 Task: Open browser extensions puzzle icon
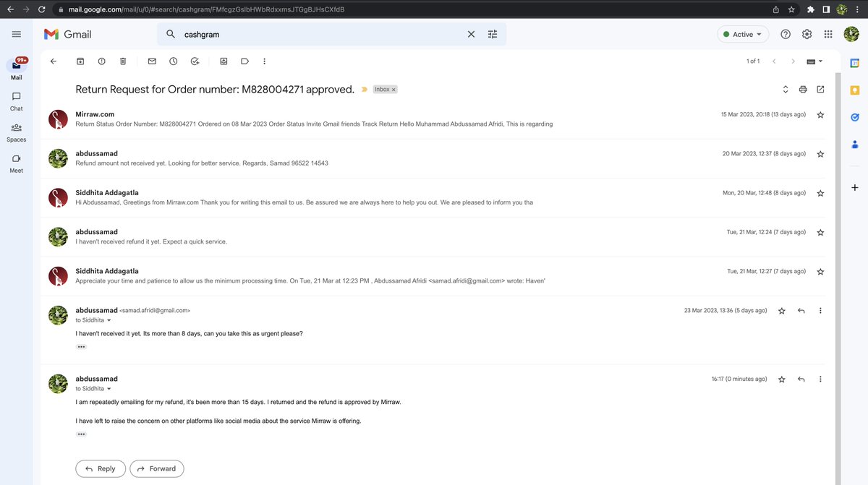[810, 9]
